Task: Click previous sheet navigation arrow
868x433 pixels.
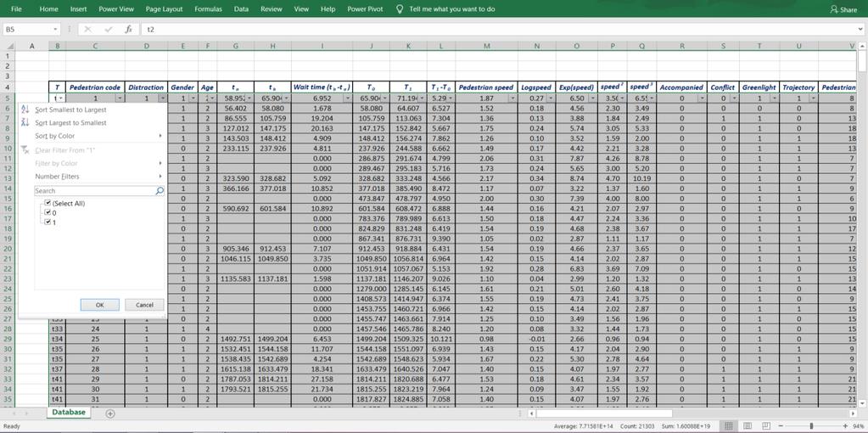Action: (x=12, y=413)
